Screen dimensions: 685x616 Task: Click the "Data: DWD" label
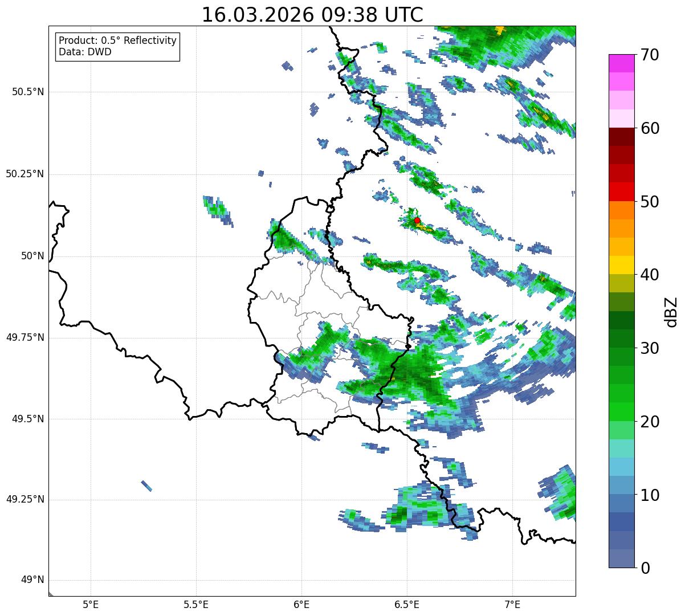(85, 52)
